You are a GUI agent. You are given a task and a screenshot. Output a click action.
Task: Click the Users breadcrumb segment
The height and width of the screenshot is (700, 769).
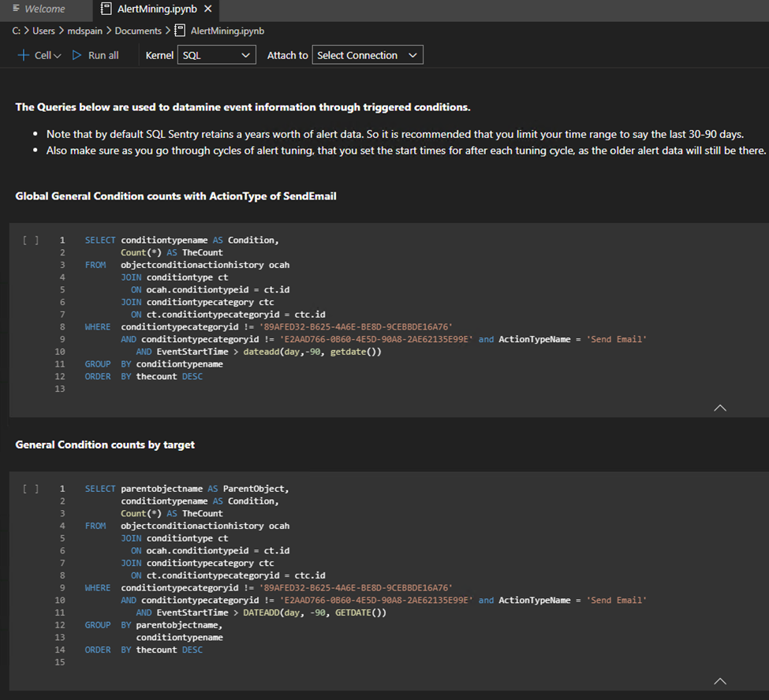(x=43, y=31)
